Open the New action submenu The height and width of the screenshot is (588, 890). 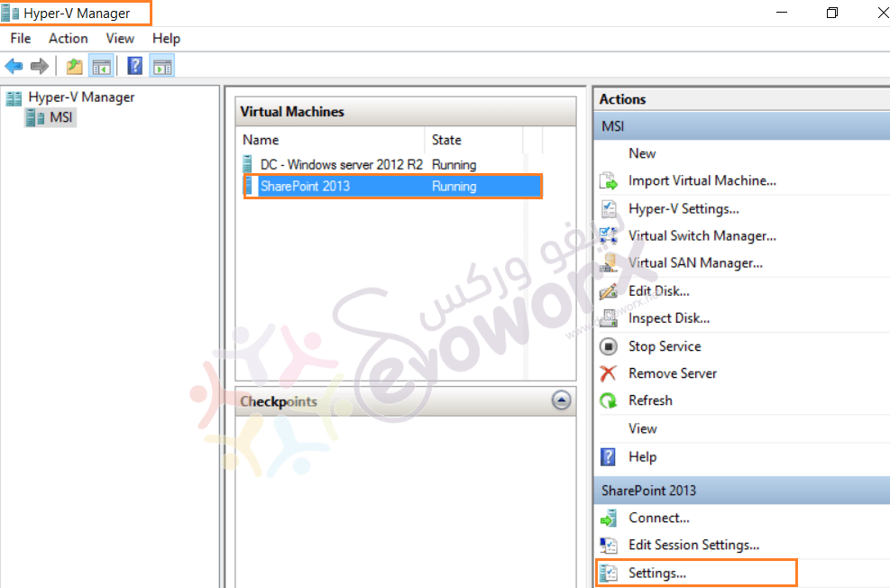pyautogui.click(x=642, y=154)
